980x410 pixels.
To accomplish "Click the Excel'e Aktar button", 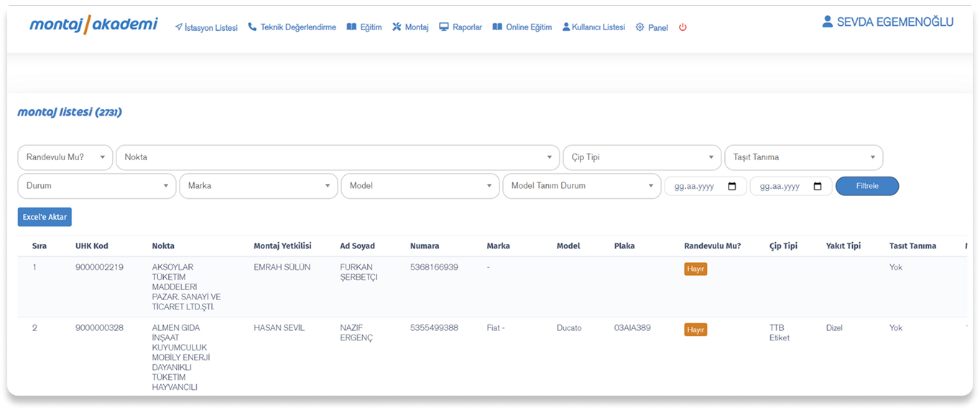I will click(x=45, y=217).
